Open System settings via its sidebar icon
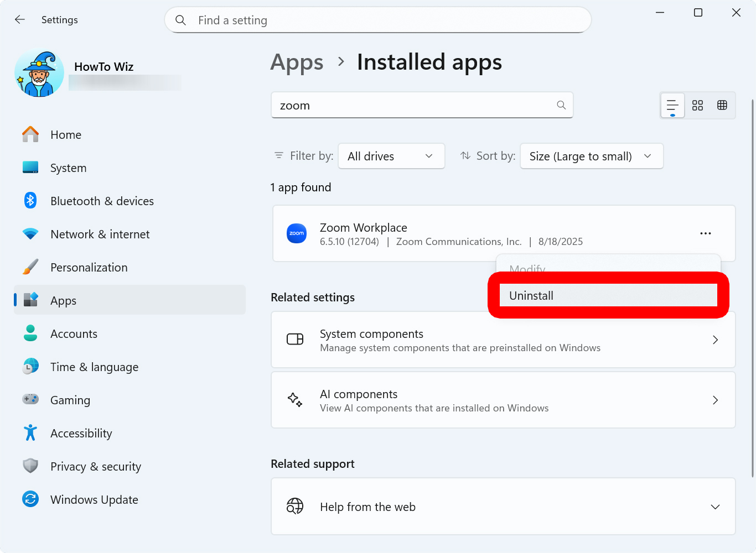Image resolution: width=756 pixels, height=553 pixels. pos(30,167)
